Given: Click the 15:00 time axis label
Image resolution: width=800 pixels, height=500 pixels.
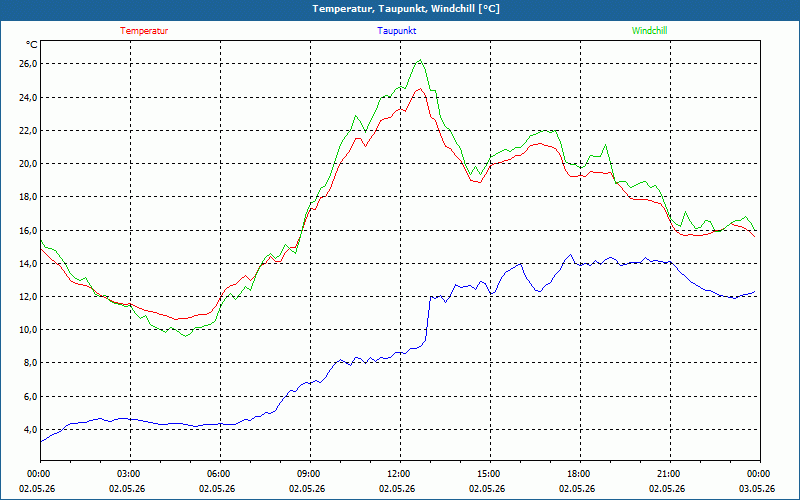Looking at the screenshot, I should [490, 473].
